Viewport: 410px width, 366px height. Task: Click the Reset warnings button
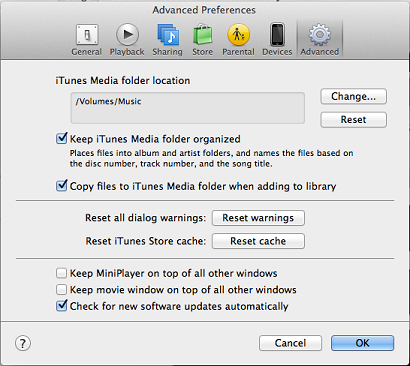pos(258,218)
